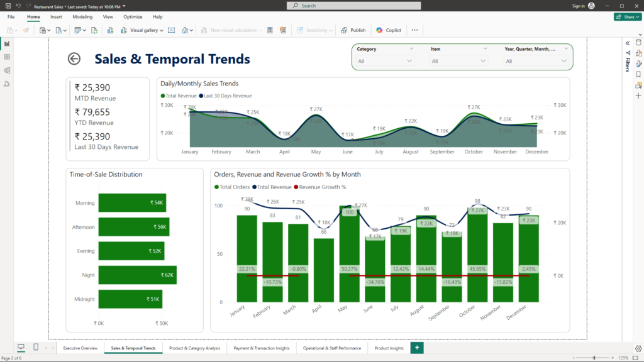Open the Data pane cylinder icon

click(x=638, y=42)
